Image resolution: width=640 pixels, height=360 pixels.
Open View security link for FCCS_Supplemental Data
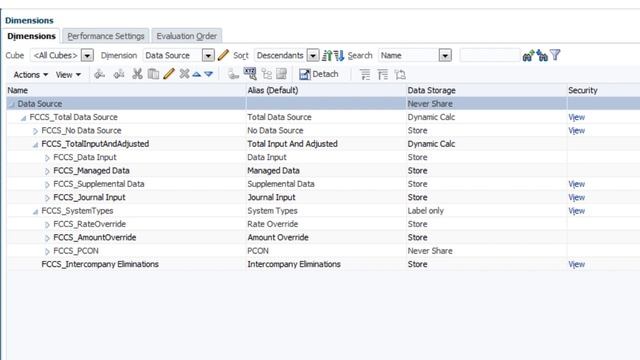coord(576,184)
